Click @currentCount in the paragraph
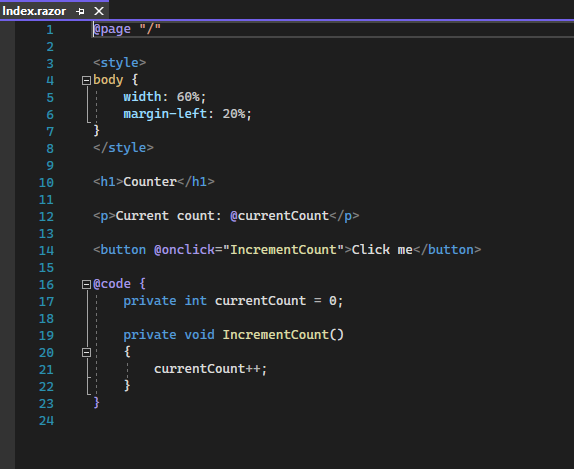This screenshot has height=469, width=574. pos(280,216)
